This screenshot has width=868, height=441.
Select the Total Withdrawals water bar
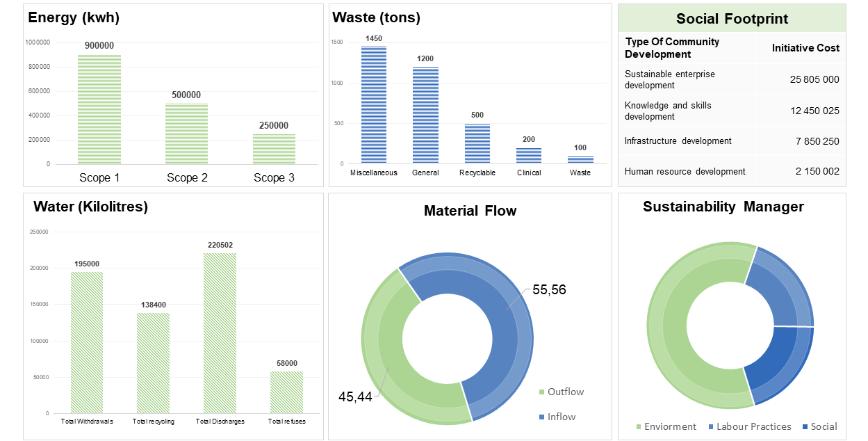click(87, 342)
